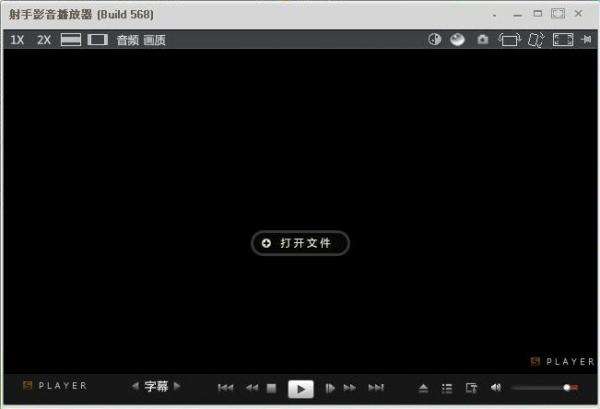Viewport: 600px width, 409px height.
Task: Open the 音频 audio menu
Action: (128, 40)
